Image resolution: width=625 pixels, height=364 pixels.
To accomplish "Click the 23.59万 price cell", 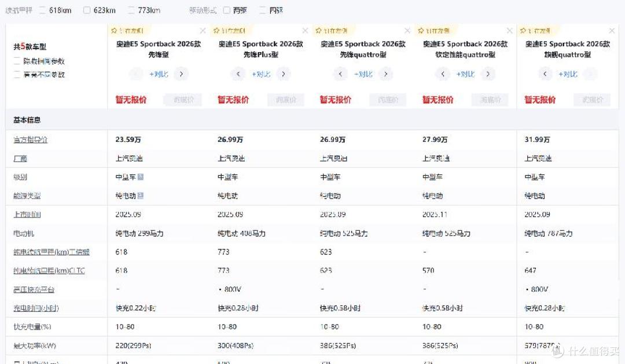I will (128, 139).
